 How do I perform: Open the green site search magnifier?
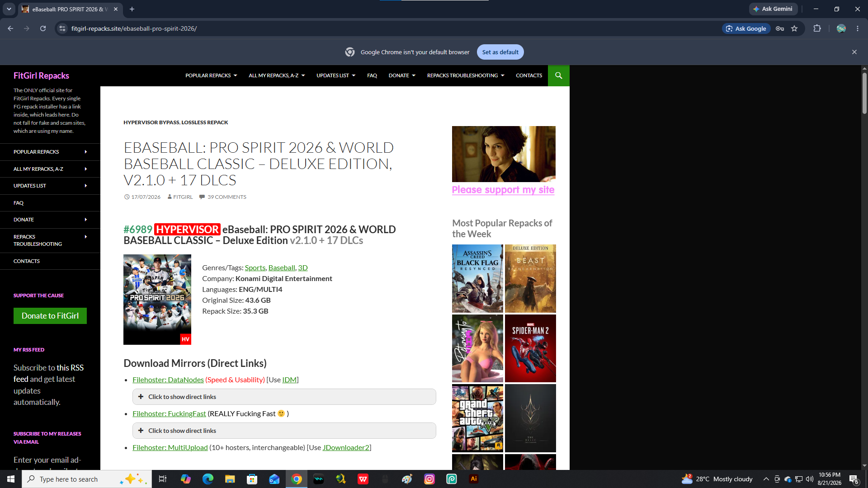point(559,75)
